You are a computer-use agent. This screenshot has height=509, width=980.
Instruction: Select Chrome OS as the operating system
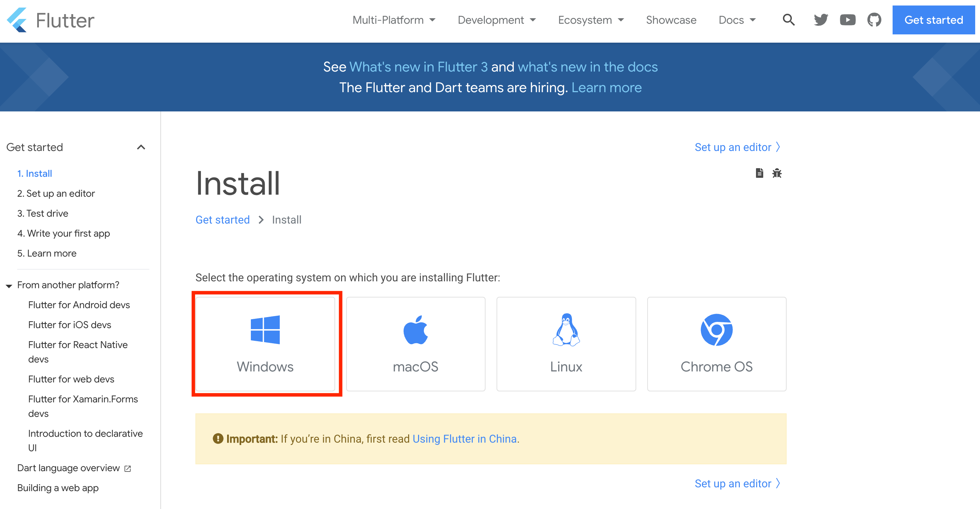[716, 344]
